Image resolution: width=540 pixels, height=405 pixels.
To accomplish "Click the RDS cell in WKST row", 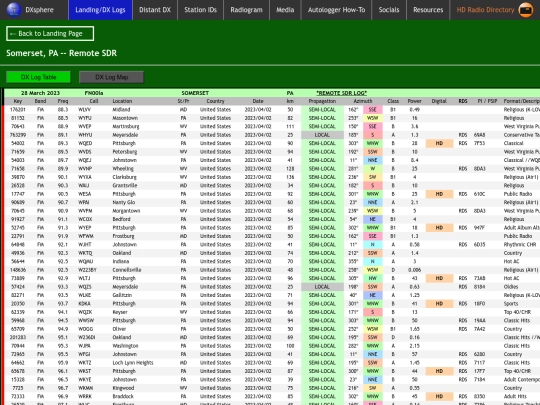I will 463,371.
